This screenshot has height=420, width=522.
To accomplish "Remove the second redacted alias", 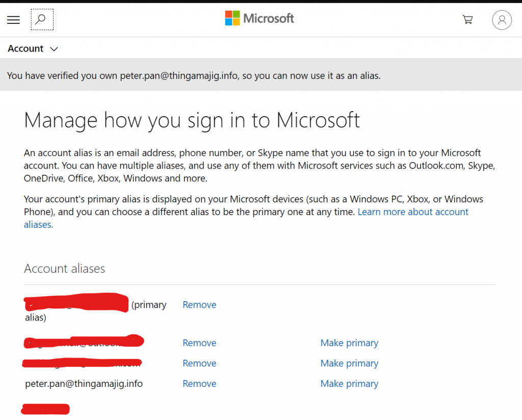I will point(199,343).
